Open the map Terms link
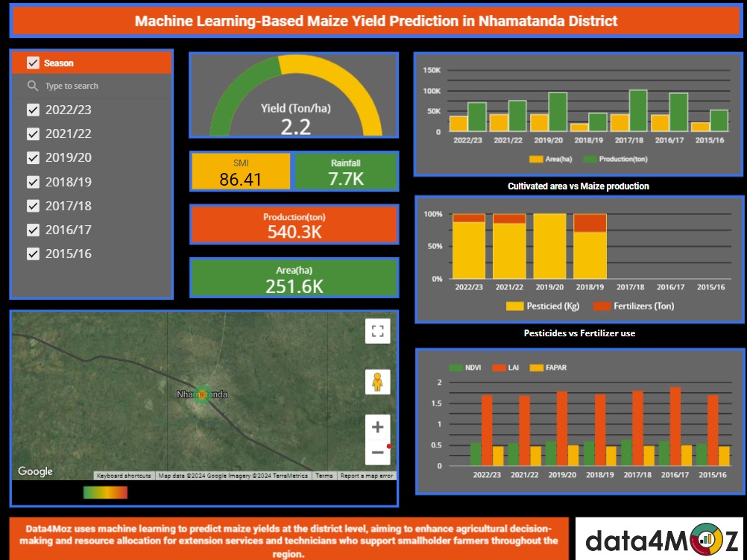Screen dimensions: 747x560 click(324, 476)
